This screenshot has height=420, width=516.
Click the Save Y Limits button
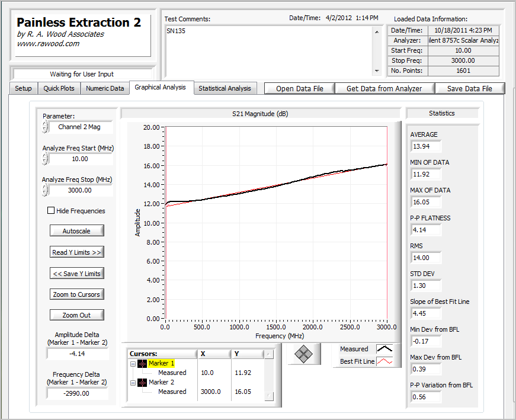tap(76, 274)
